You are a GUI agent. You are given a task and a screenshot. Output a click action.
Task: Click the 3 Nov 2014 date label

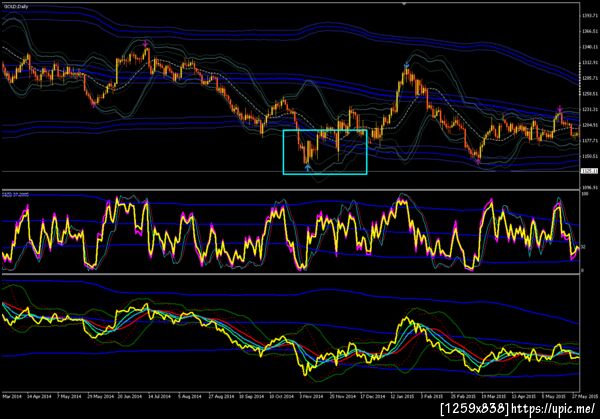pyautogui.click(x=311, y=396)
